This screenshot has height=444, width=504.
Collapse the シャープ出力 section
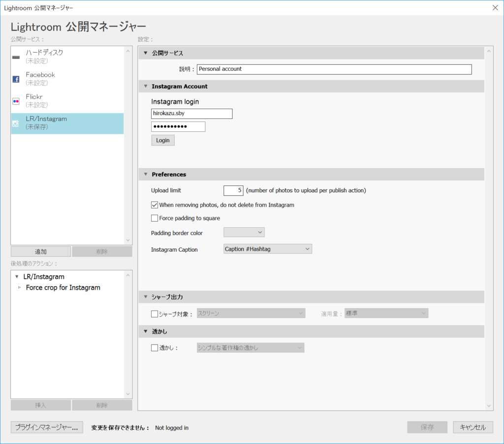146,297
